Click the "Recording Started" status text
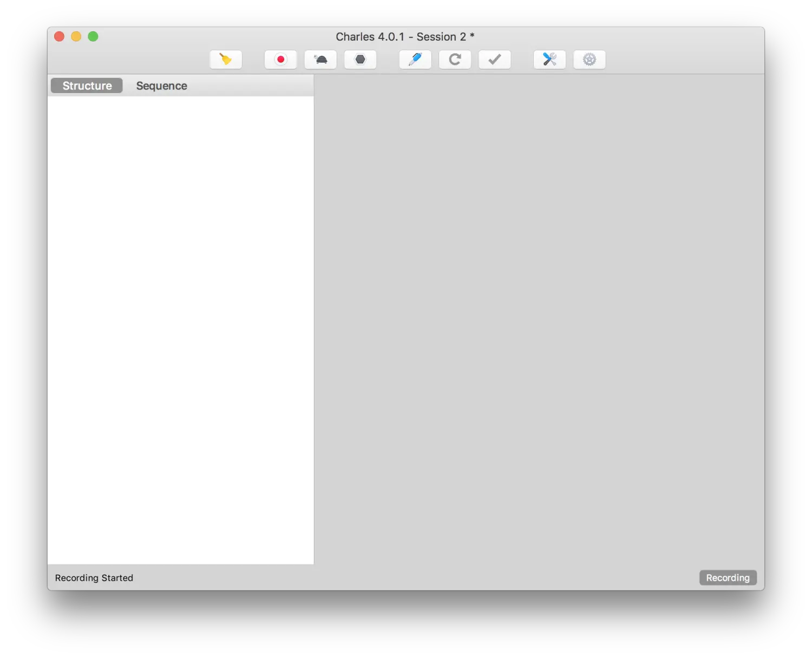 click(94, 578)
